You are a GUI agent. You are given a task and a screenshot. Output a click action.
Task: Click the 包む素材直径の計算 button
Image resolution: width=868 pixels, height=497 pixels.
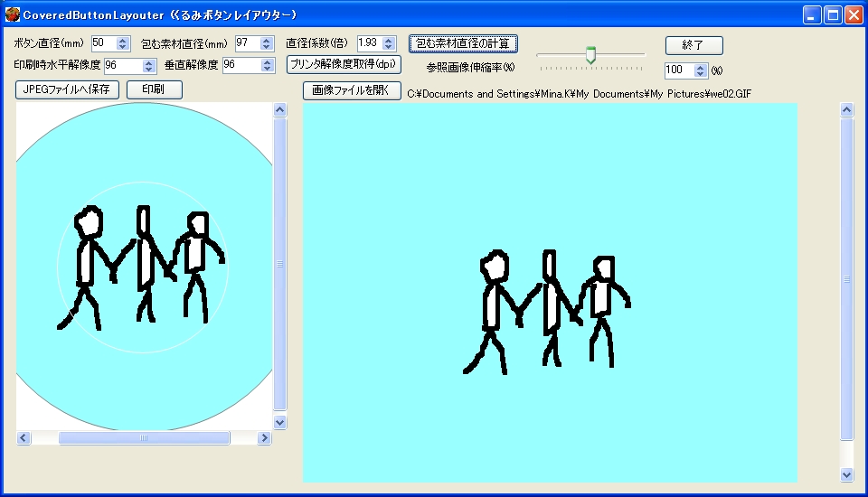click(463, 43)
